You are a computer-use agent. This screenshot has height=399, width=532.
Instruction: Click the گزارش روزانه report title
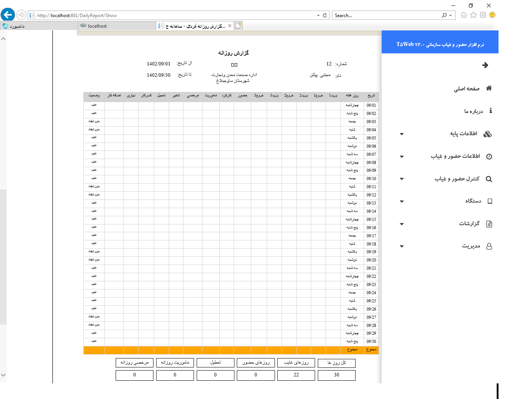[x=233, y=53]
